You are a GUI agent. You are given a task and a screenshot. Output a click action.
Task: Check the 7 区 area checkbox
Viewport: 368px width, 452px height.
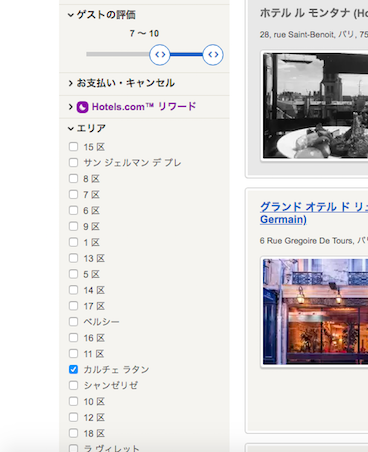pos(73,194)
